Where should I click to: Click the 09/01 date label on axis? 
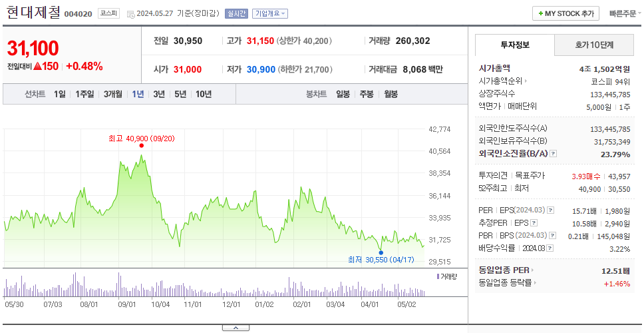click(x=127, y=304)
